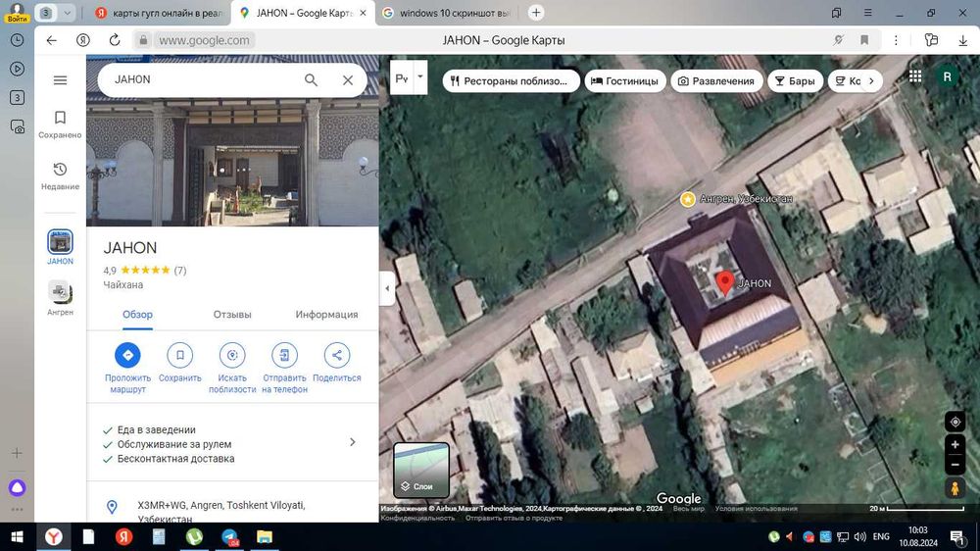Open uTorrent from taskbar
Viewport: 980px width, 551px height.
pyautogui.click(x=194, y=536)
